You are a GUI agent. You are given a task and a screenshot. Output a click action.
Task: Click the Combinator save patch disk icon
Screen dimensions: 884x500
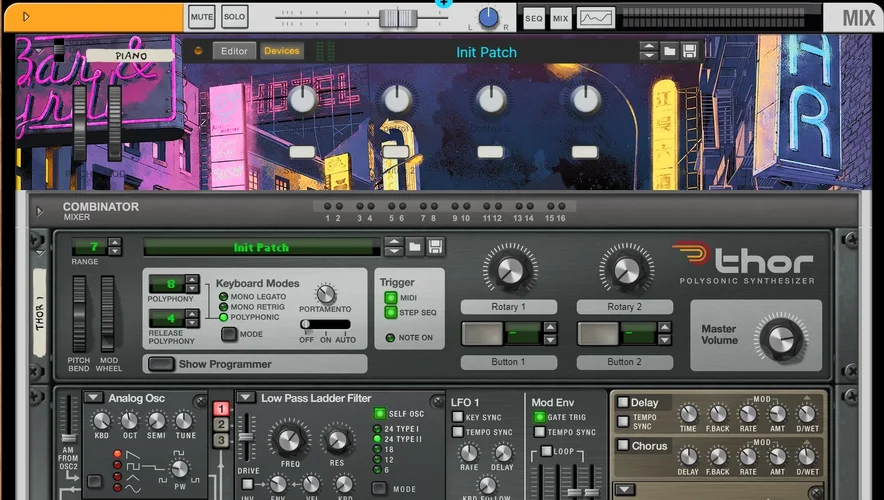click(x=689, y=51)
